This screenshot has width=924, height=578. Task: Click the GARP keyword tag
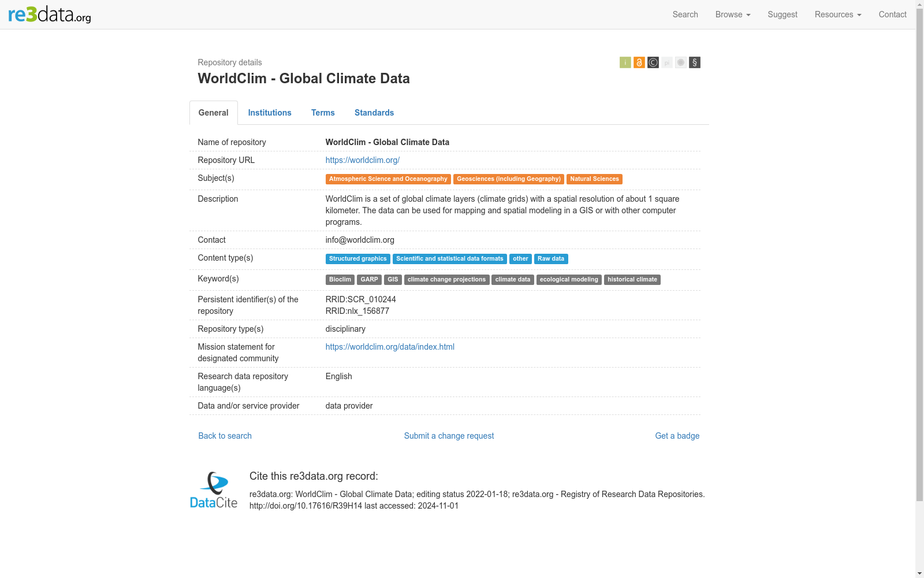(369, 280)
